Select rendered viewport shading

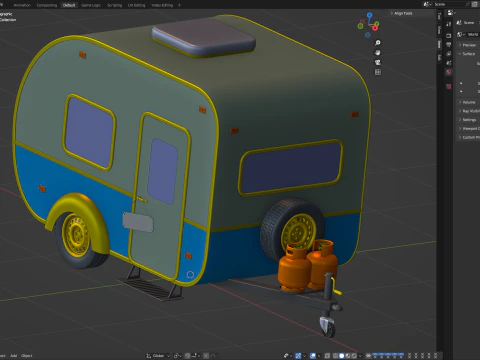coord(354,356)
